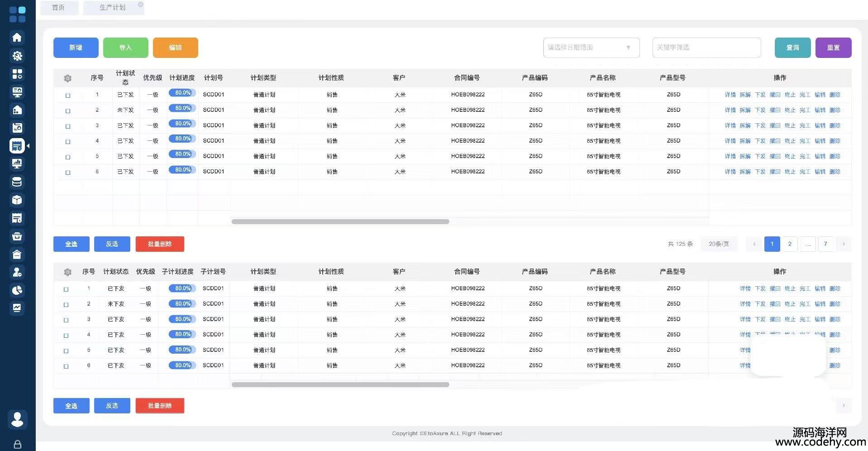Tick the row 2 checkbox in the sub-plan table
This screenshot has height=451, width=868.
(x=66, y=305)
